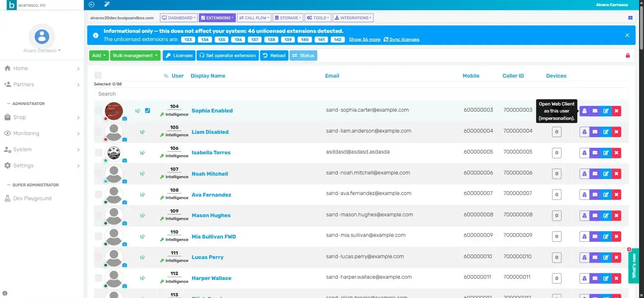The image size is (644, 298).
Task: Impersonate Ava Fernandez in web client
Action: tap(584, 195)
